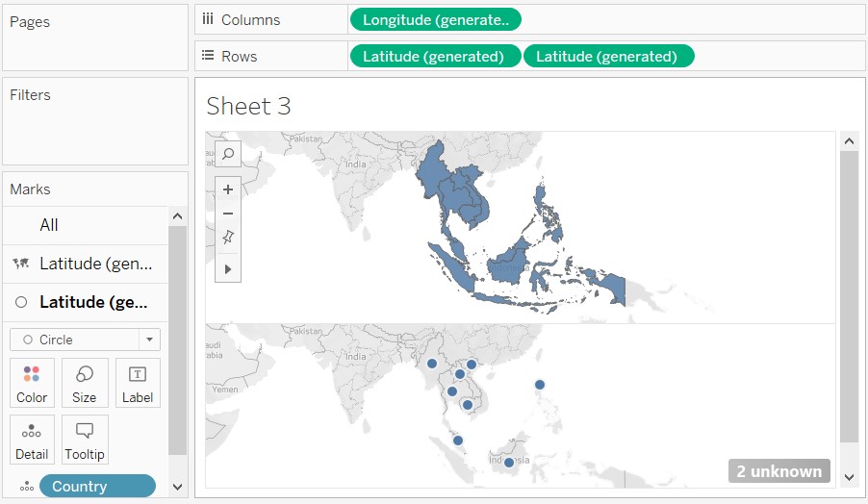The height and width of the screenshot is (504, 868).
Task: Click the Marks card scroll down arrow
Action: click(x=177, y=487)
